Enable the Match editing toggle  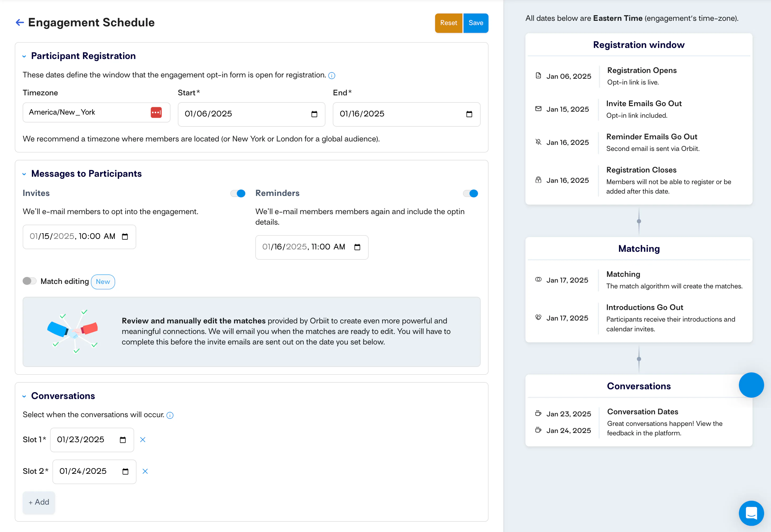tap(29, 281)
